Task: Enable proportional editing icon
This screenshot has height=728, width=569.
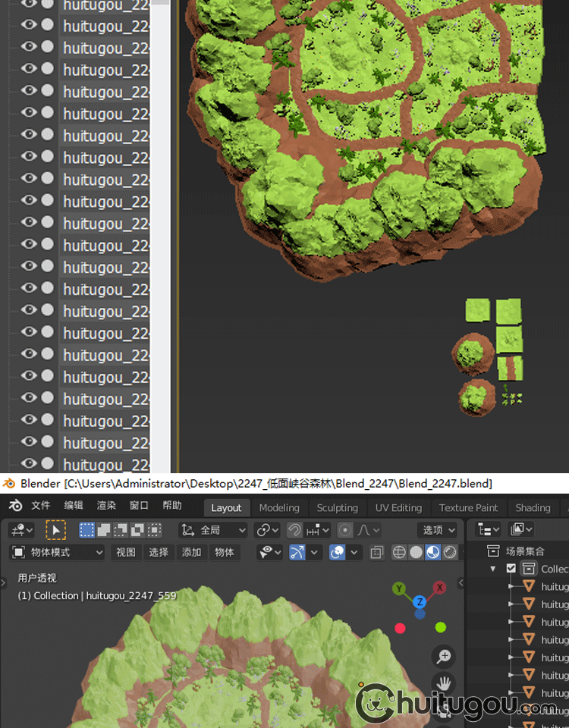Action: [x=345, y=530]
